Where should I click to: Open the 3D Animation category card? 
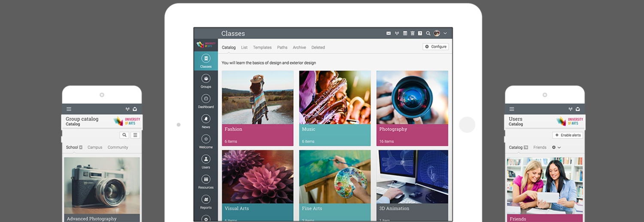point(412,185)
